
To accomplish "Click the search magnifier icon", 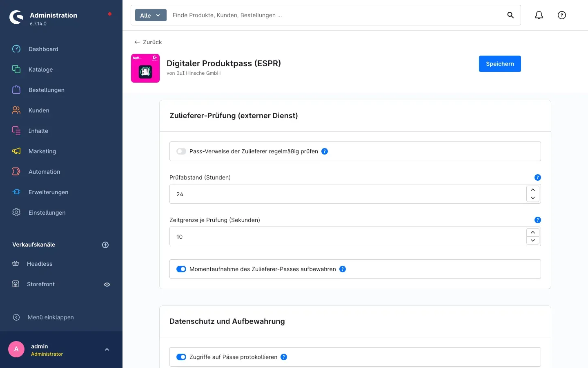I will tap(510, 15).
